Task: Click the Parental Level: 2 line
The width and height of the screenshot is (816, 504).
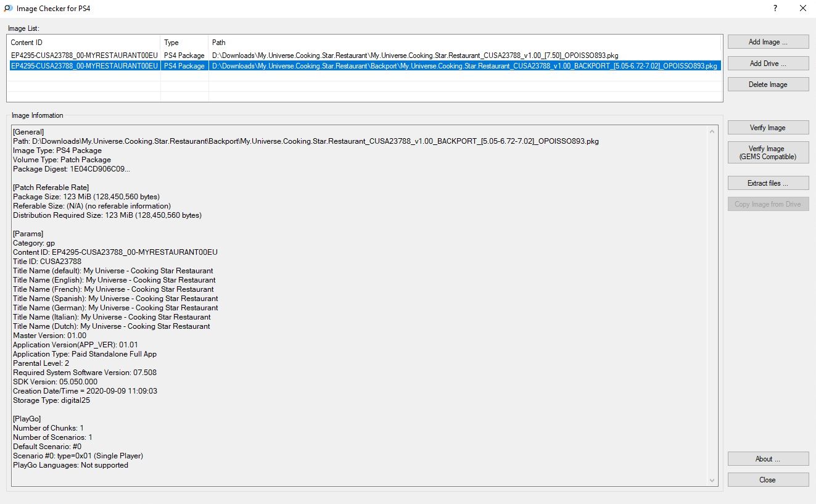Action: (x=41, y=363)
